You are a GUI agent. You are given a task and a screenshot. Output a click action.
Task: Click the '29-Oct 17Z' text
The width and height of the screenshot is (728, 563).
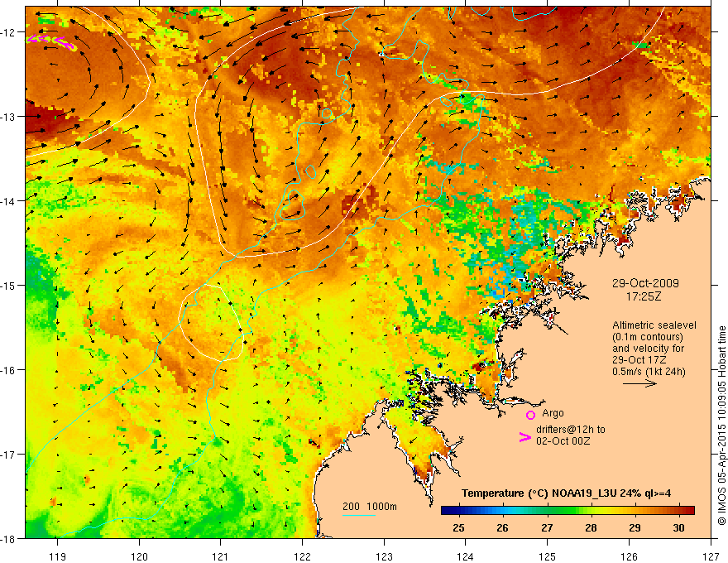coord(639,360)
